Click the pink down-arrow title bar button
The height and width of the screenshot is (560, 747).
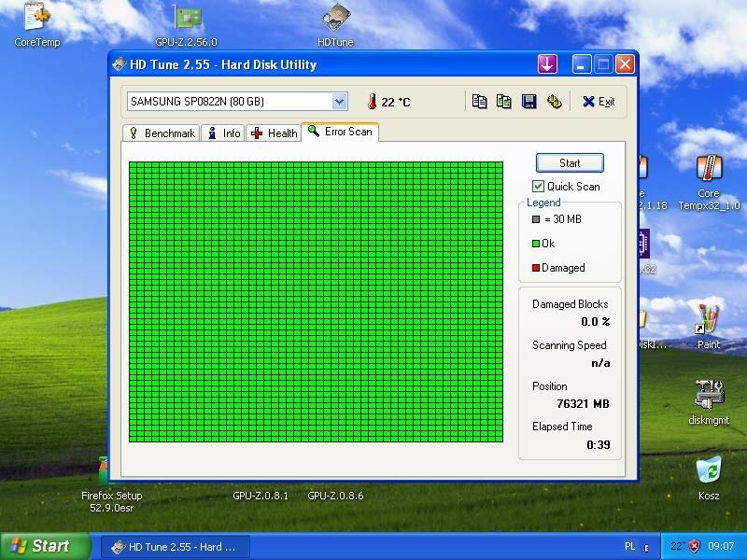[547, 63]
